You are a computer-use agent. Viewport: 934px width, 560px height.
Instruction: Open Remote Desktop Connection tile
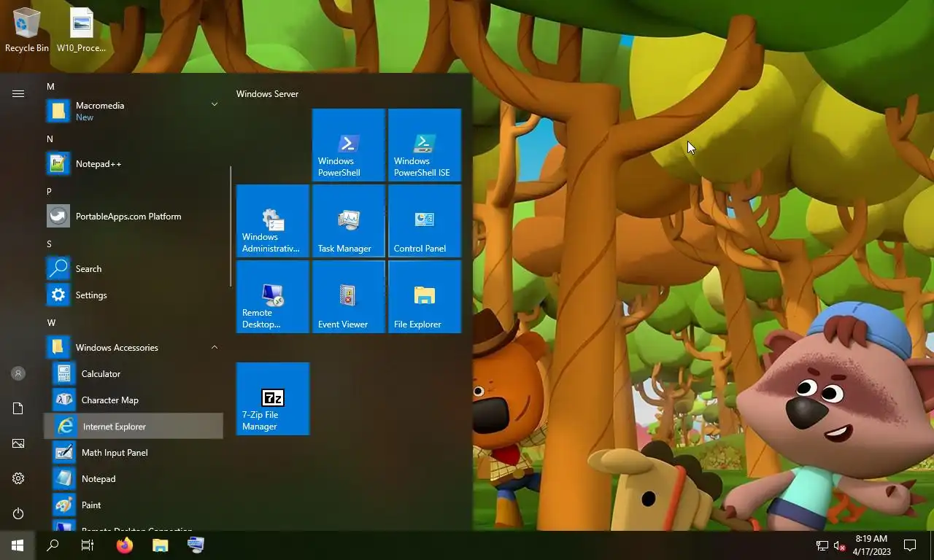click(x=273, y=297)
